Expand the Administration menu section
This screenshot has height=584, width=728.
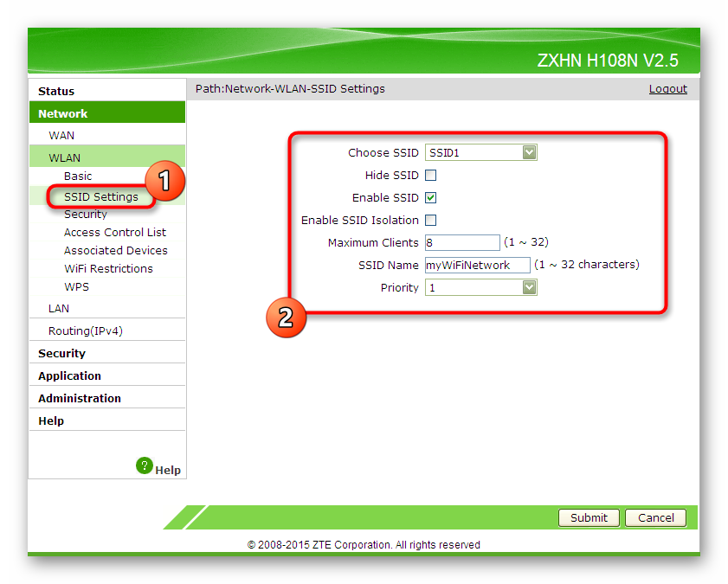pyautogui.click(x=80, y=398)
